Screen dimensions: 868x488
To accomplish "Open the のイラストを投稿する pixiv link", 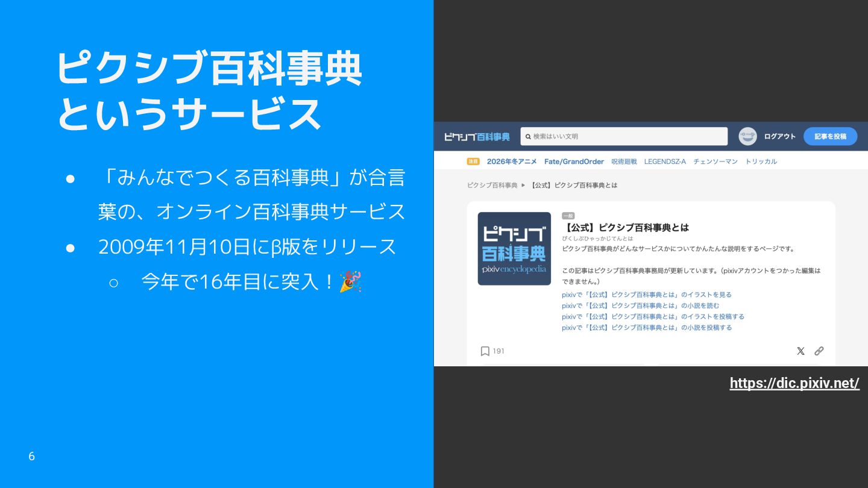I will pos(653,316).
